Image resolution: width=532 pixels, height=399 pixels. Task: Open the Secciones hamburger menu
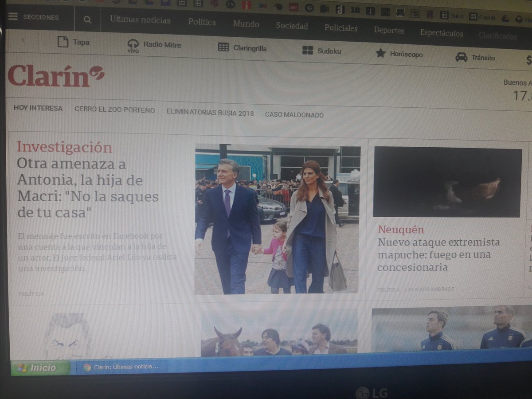(13, 17)
